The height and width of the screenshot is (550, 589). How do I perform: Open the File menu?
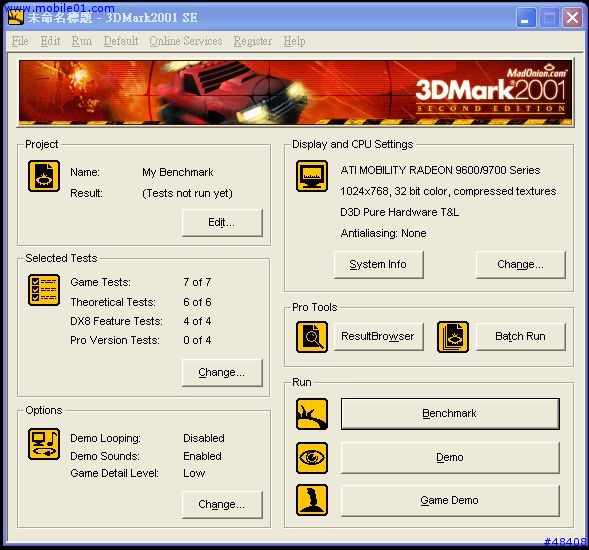tap(20, 41)
